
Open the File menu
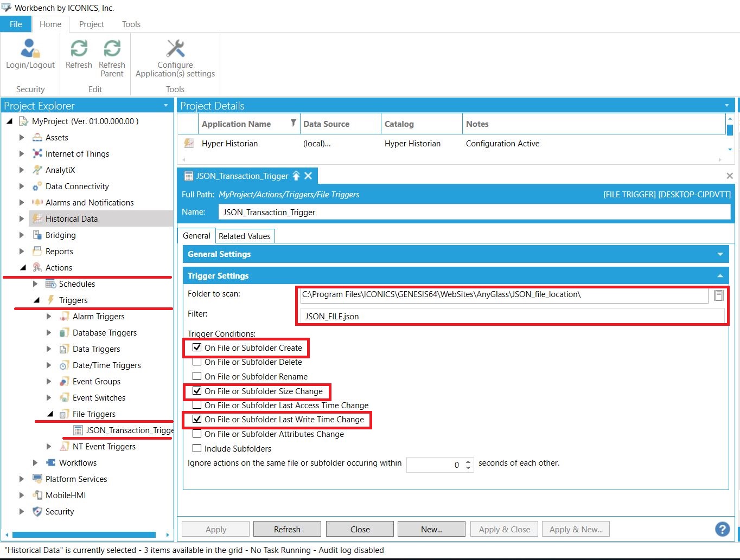pyautogui.click(x=16, y=24)
